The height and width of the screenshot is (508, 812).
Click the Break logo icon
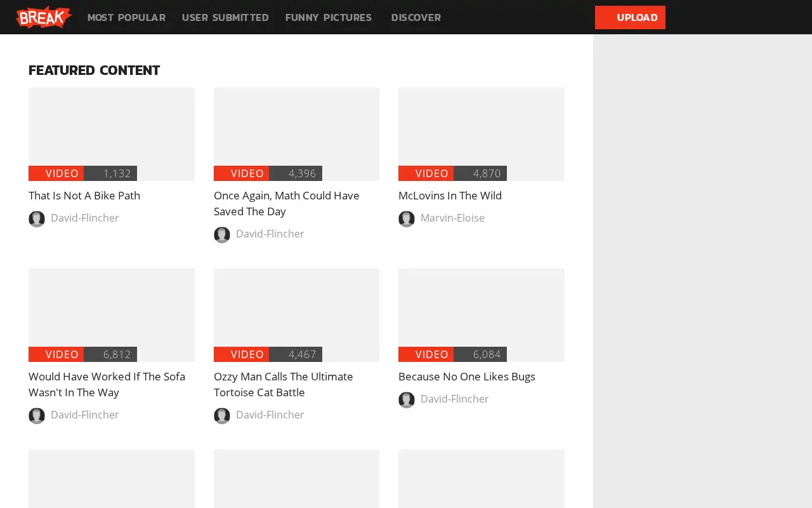44,17
